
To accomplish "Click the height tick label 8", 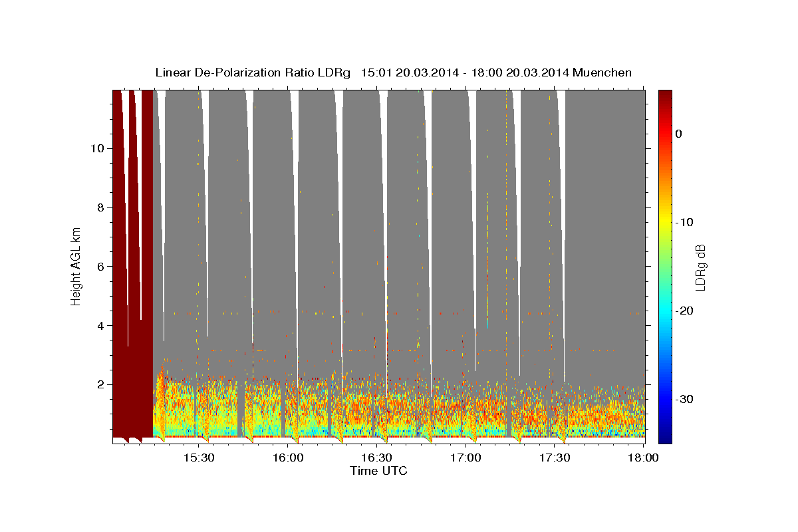I will (x=100, y=207).
